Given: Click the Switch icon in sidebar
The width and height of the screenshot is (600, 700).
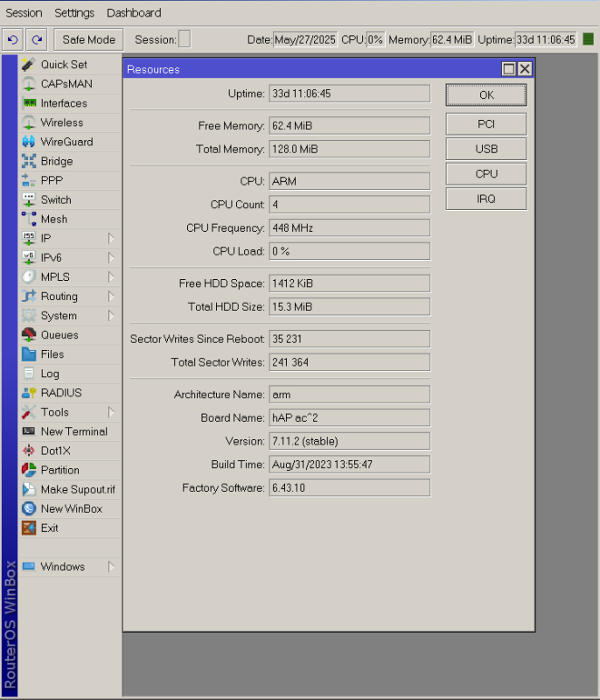Looking at the screenshot, I should pos(29,199).
